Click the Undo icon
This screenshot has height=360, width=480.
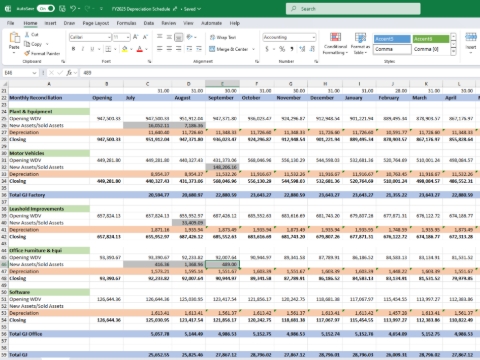[73, 9]
